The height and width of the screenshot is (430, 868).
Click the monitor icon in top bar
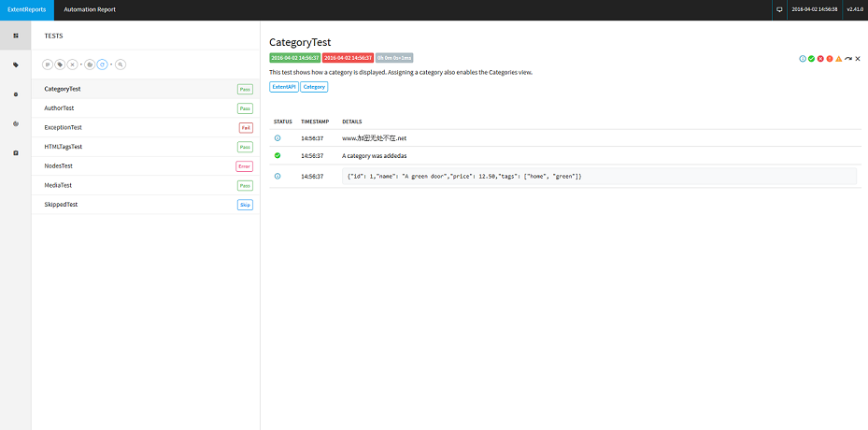point(779,9)
